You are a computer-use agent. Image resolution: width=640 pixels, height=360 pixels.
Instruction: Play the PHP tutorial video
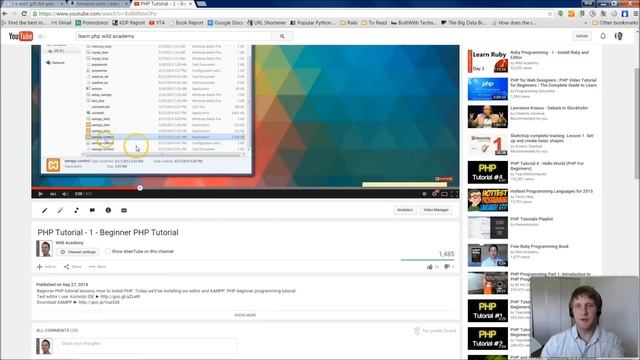40,194
